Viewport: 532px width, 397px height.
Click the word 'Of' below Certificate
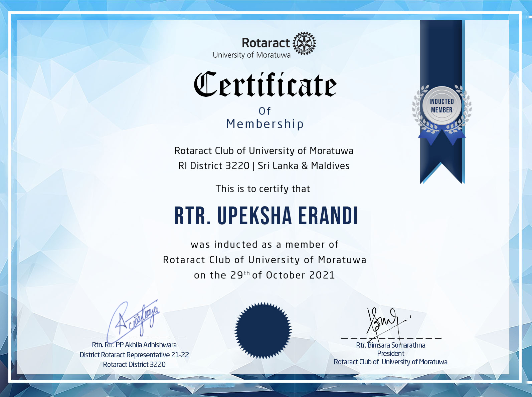[265, 111]
